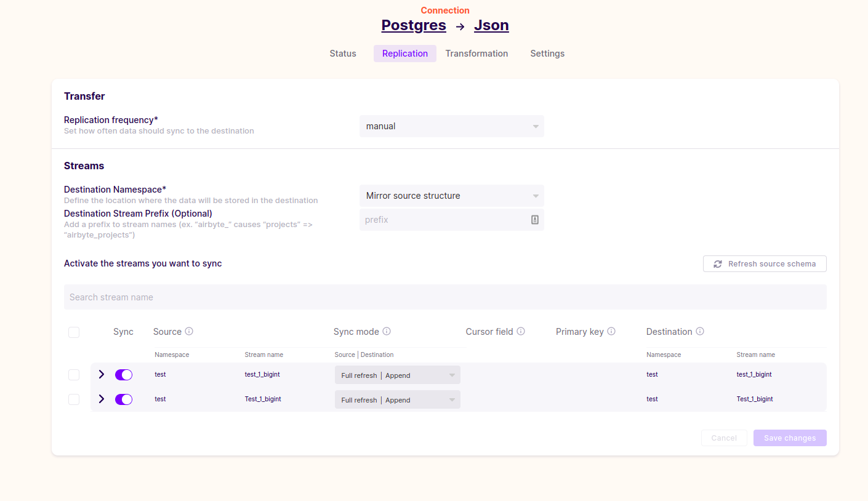Click Refresh source schema button

point(765,263)
